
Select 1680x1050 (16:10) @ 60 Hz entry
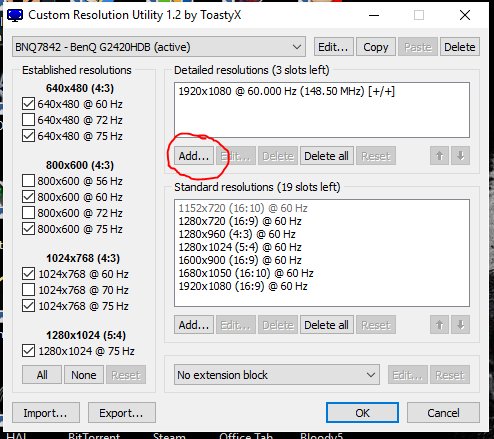pos(246,273)
